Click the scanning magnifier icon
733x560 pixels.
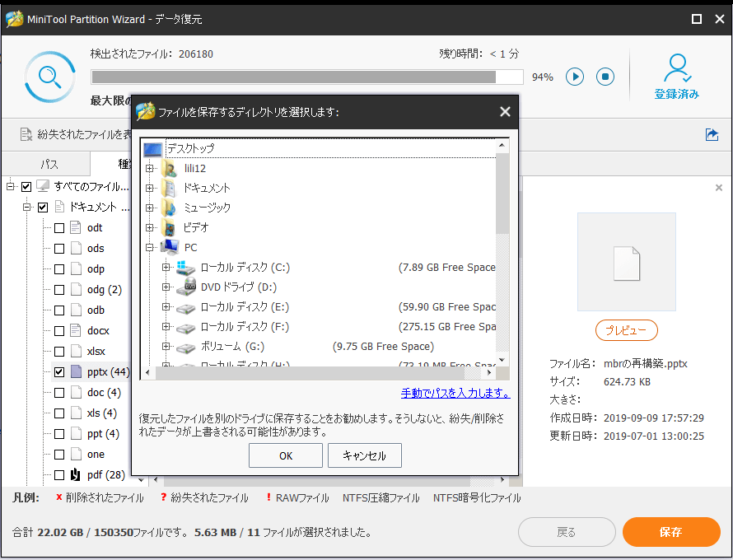pos(49,77)
